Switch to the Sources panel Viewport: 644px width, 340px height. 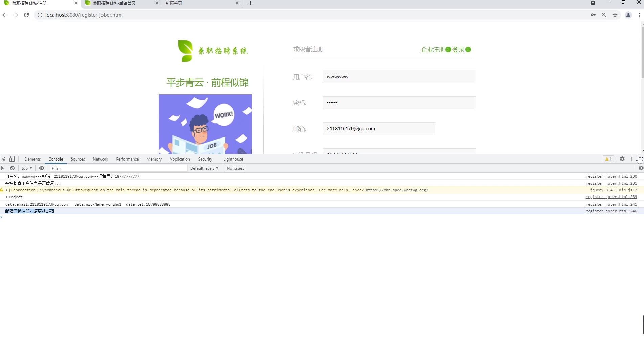(x=78, y=159)
